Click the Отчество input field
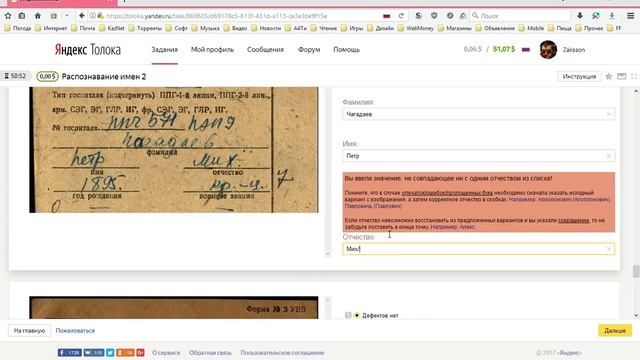Image resolution: width=640 pixels, height=360 pixels. pos(478,249)
